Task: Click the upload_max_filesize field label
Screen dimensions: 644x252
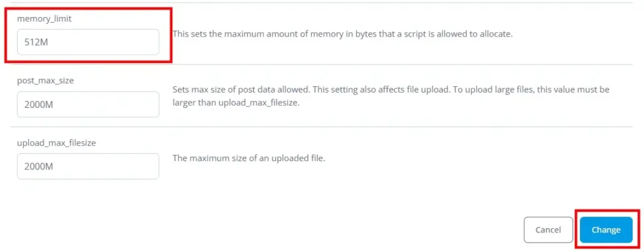Action: (x=56, y=143)
